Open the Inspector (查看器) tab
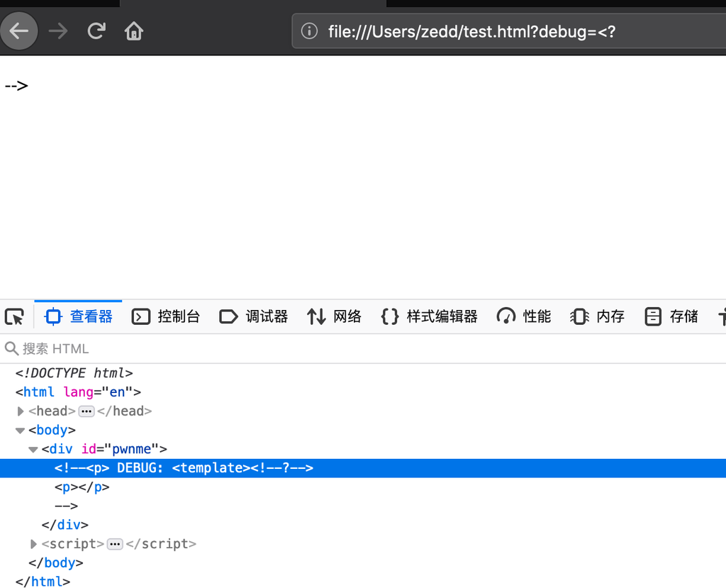This screenshot has width=726, height=588. coord(79,316)
